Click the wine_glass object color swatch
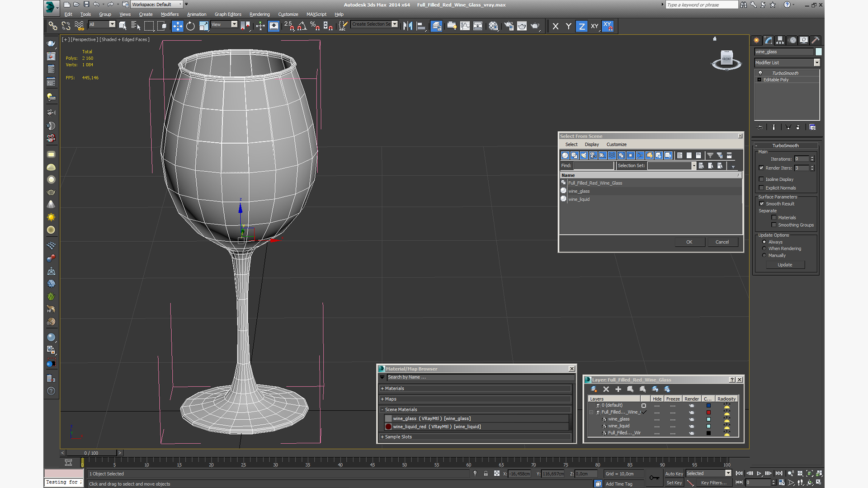868x488 pixels. 819,52
